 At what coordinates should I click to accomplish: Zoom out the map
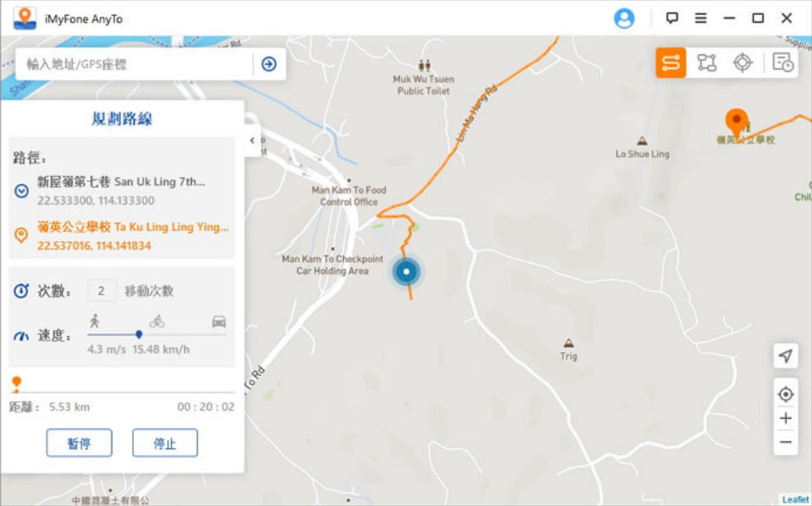pos(785,442)
